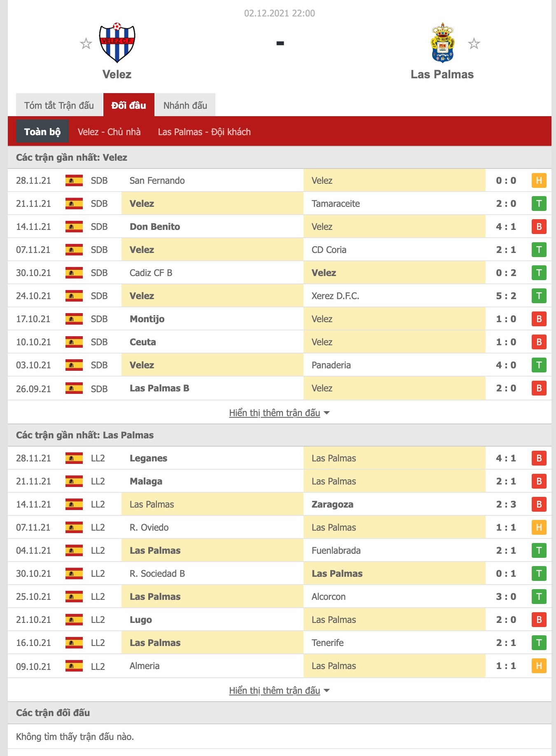Open Las Palmas B team name

(159, 388)
